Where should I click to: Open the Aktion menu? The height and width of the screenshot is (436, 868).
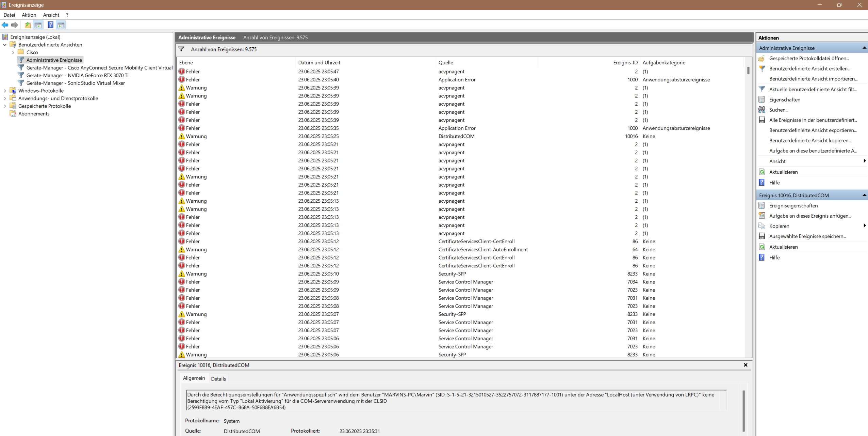(29, 15)
